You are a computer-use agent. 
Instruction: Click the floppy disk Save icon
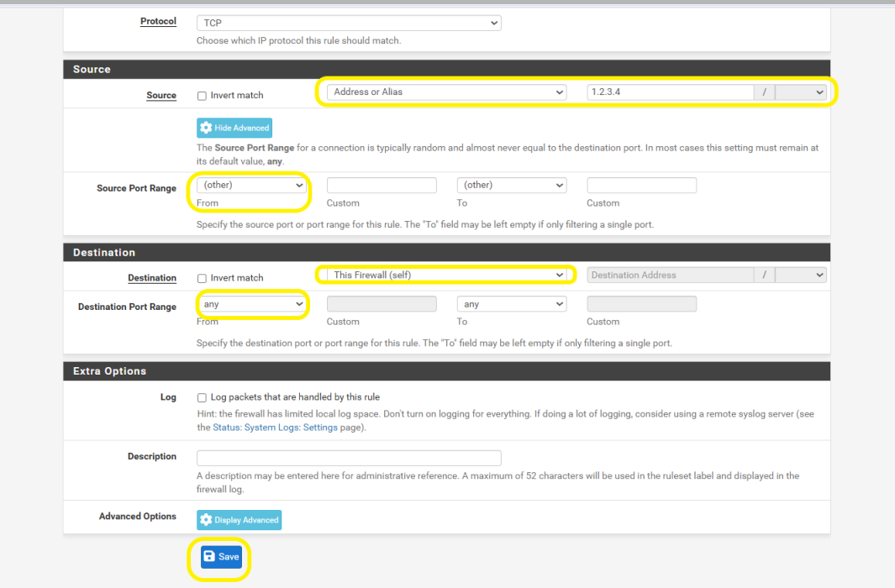pyautogui.click(x=209, y=557)
